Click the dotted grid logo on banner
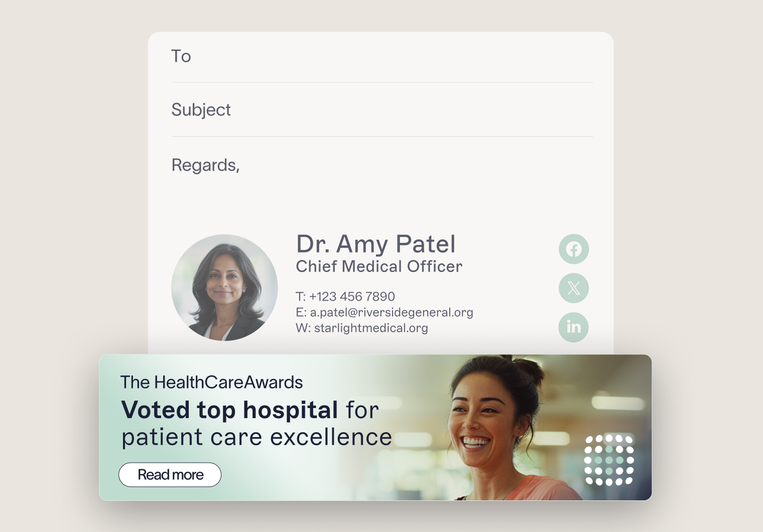763x532 pixels. 609,460
